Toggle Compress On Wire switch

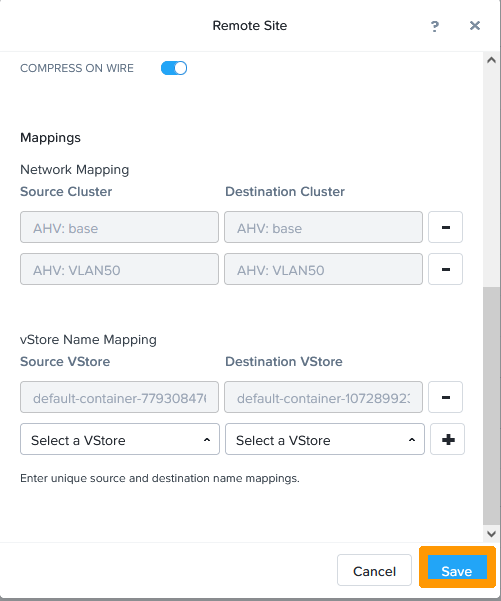[x=174, y=68]
